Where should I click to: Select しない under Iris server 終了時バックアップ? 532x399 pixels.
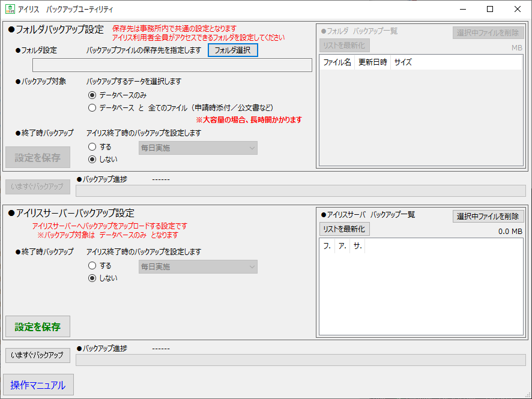pyautogui.click(x=92, y=278)
